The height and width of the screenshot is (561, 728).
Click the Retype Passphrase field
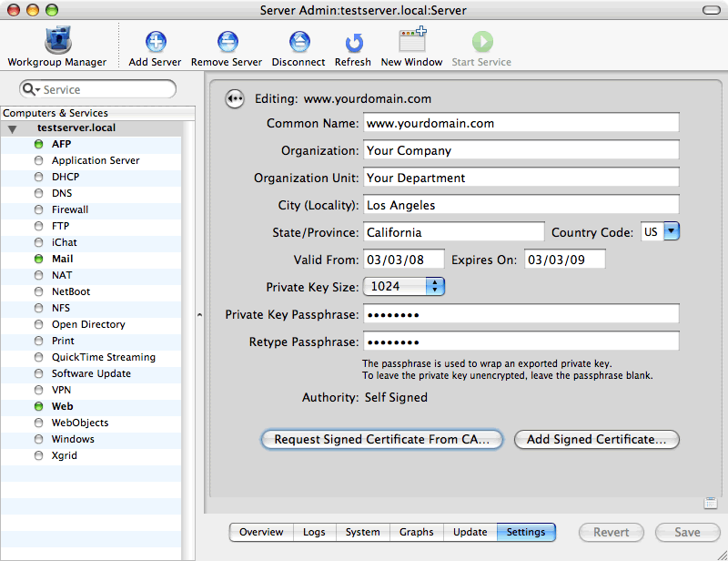coord(521,342)
